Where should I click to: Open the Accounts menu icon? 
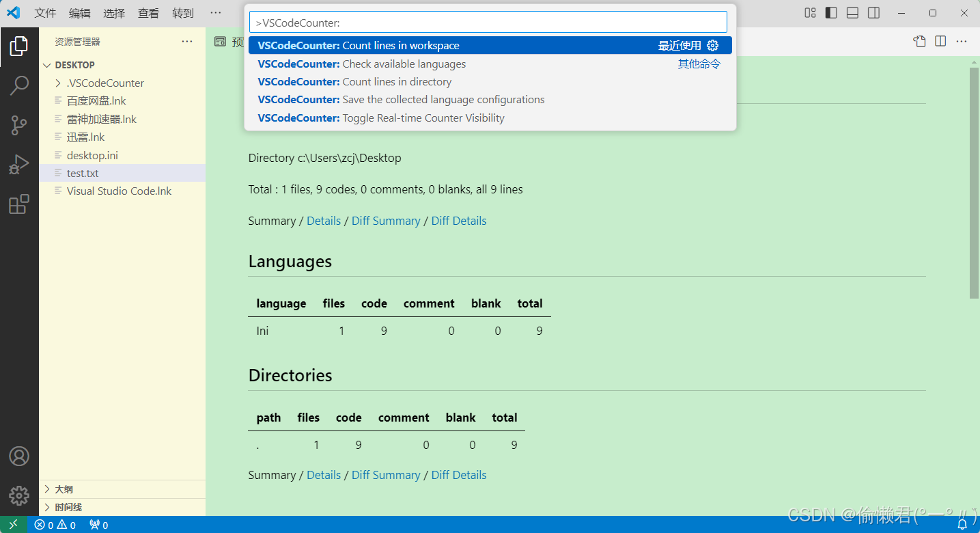pos(19,456)
